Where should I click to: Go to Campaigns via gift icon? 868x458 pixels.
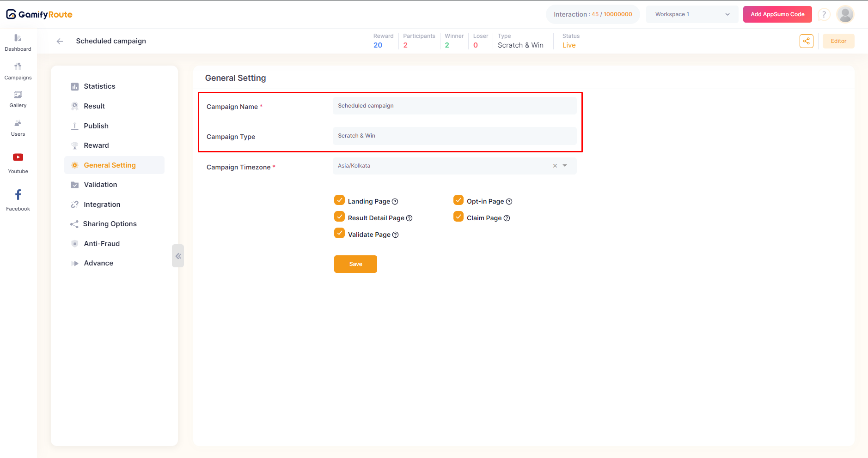(x=18, y=67)
